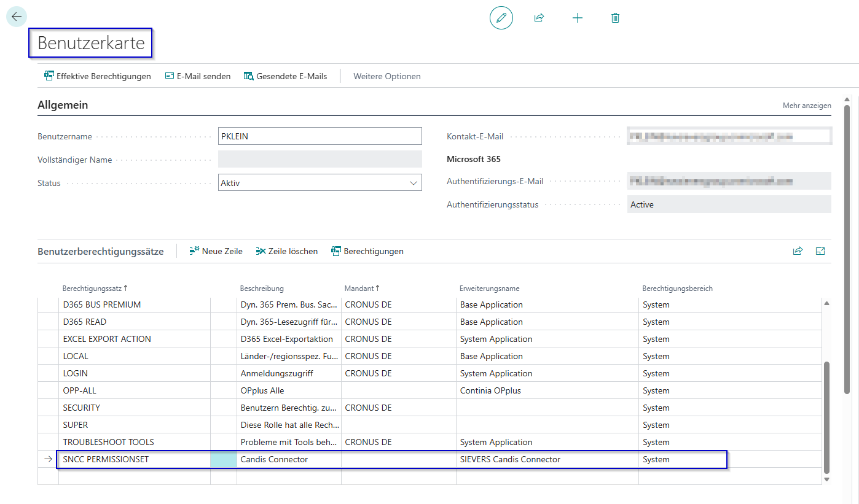Screen dimensions: 859x504
Task: Click the plus icon to create new
Action: [x=577, y=18]
